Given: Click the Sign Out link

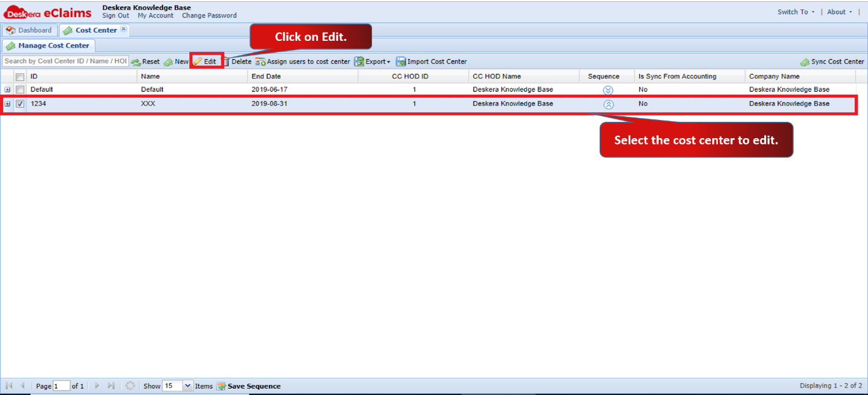Looking at the screenshot, I should (x=116, y=16).
